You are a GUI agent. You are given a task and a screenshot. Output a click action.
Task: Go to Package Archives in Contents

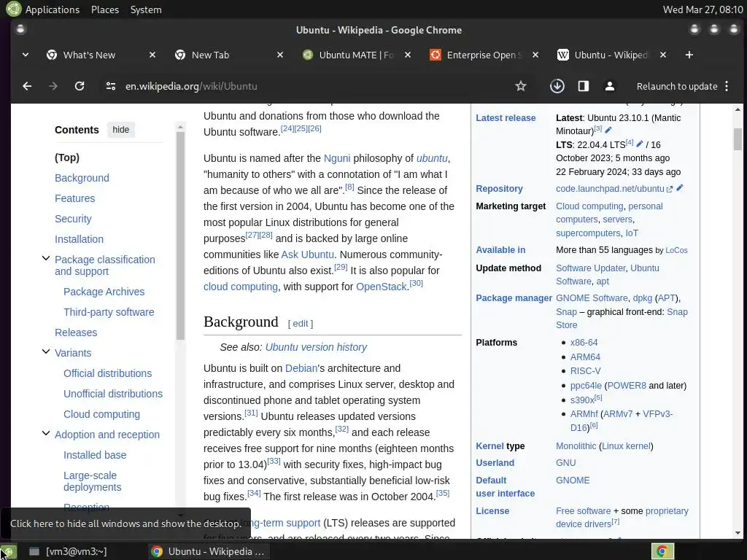104,292
